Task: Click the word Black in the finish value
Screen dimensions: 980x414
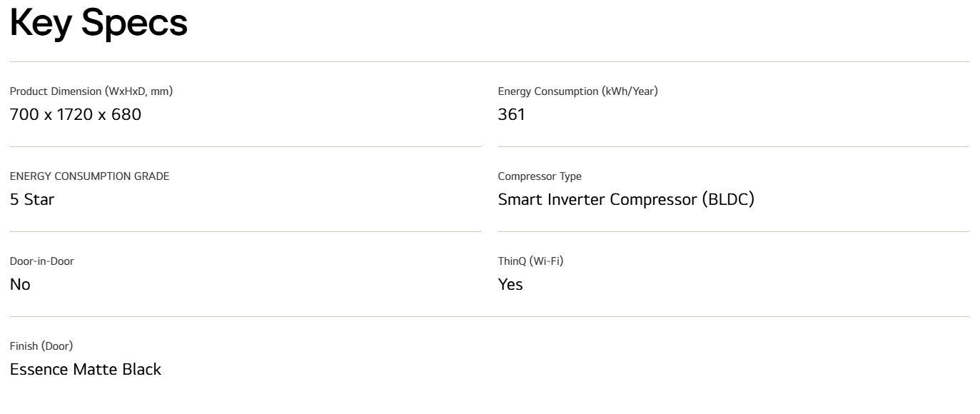Action: point(142,369)
